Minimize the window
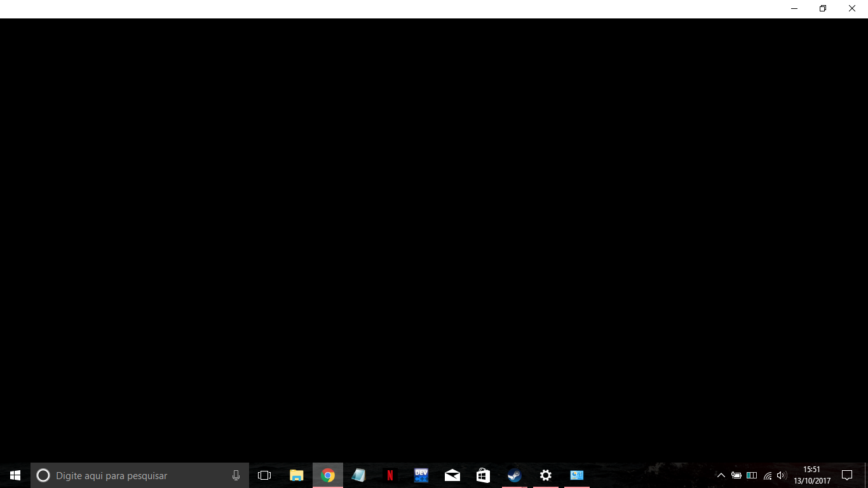The image size is (868, 488). coord(794,9)
